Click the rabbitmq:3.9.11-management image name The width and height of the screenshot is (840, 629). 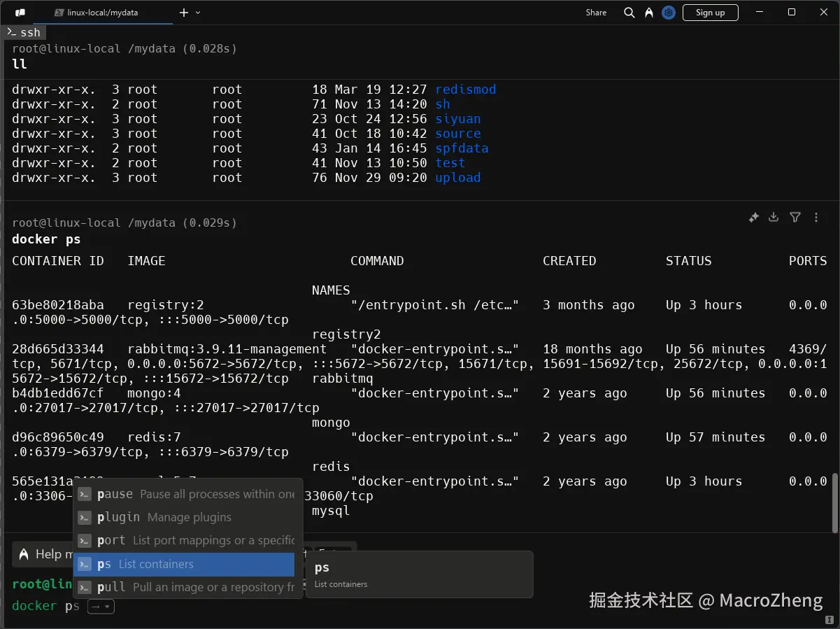click(x=227, y=349)
